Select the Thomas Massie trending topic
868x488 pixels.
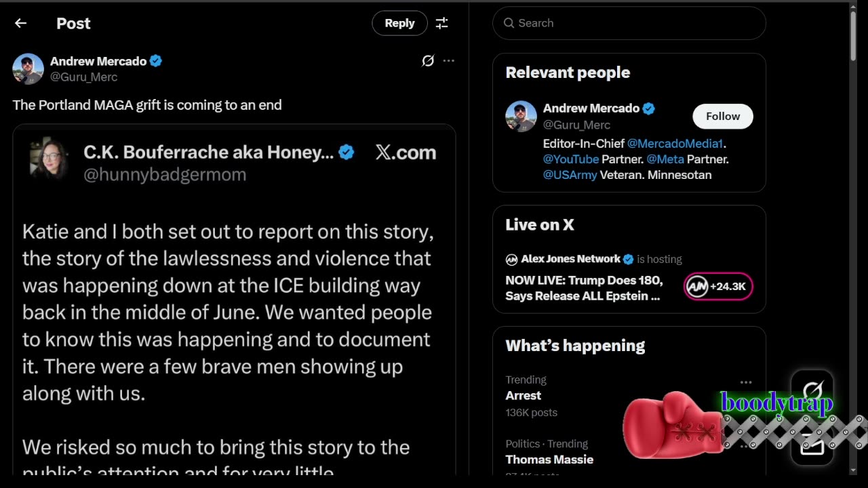click(549, 460)
